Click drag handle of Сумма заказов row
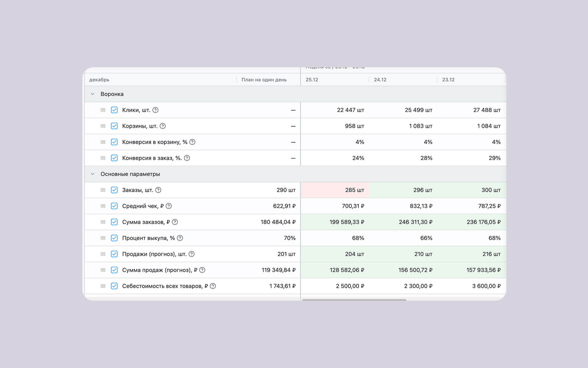This screenshot has width=588, height=368. coord(103,222)
